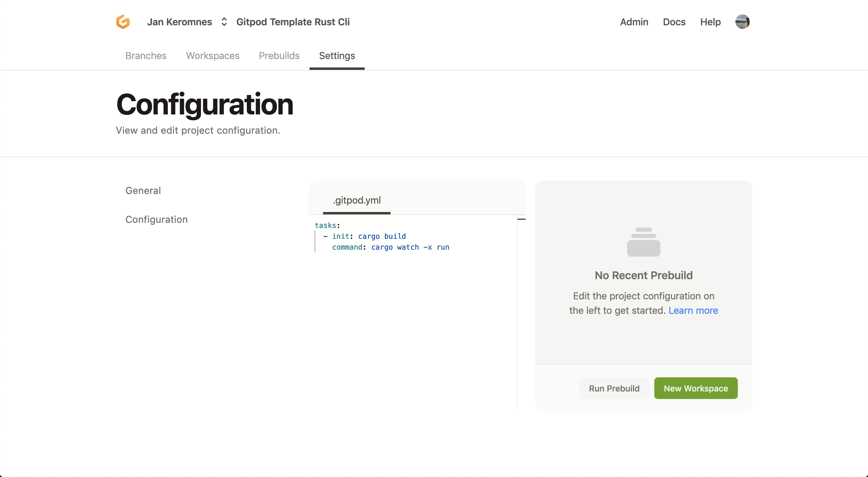This screenshot has height=477, width=868.
Task: Switch to the Workspaces tab
Action: coord(212,55)
